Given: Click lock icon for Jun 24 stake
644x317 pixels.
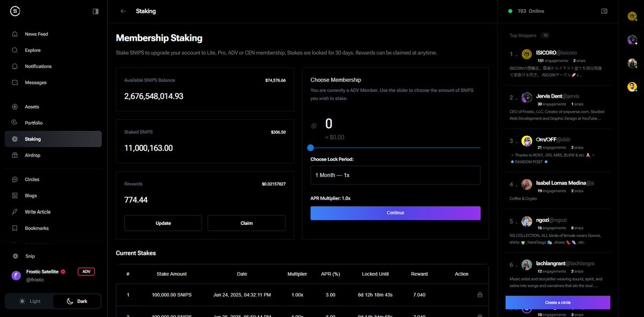Looking at the screenshot, I should pos(480,294).
